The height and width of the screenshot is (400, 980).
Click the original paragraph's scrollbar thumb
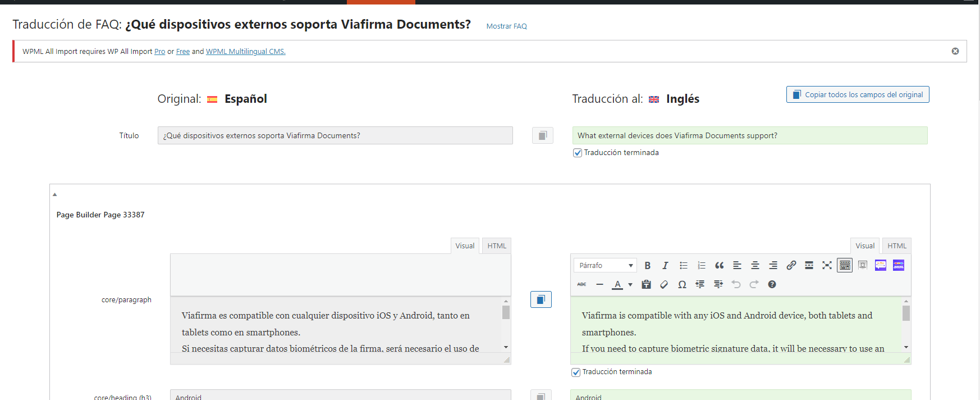[506, 312]
